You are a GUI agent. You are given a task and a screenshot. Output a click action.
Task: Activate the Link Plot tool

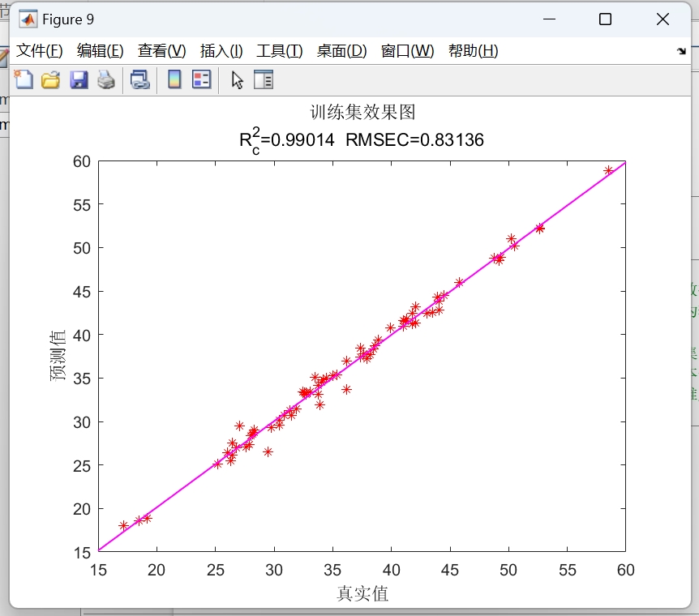tap(139, 79)
